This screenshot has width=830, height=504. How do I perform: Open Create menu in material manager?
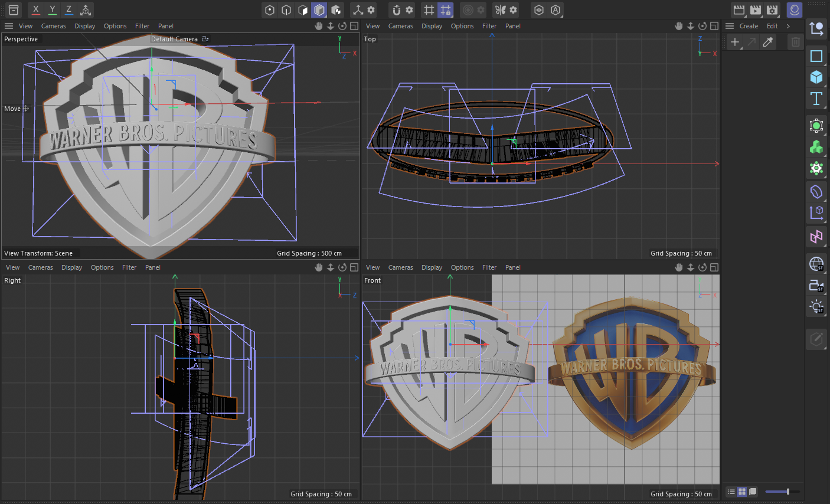(x=749, y=26)
